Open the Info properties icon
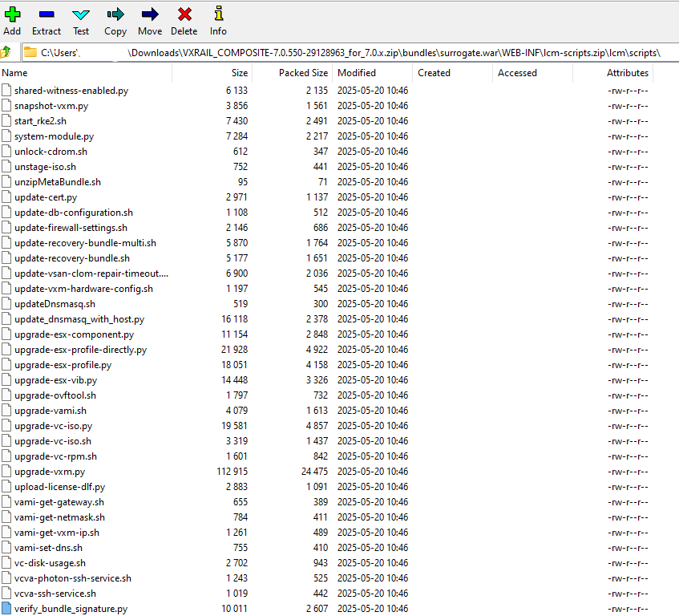The image size is (679, 616). [x=218, y=14]
